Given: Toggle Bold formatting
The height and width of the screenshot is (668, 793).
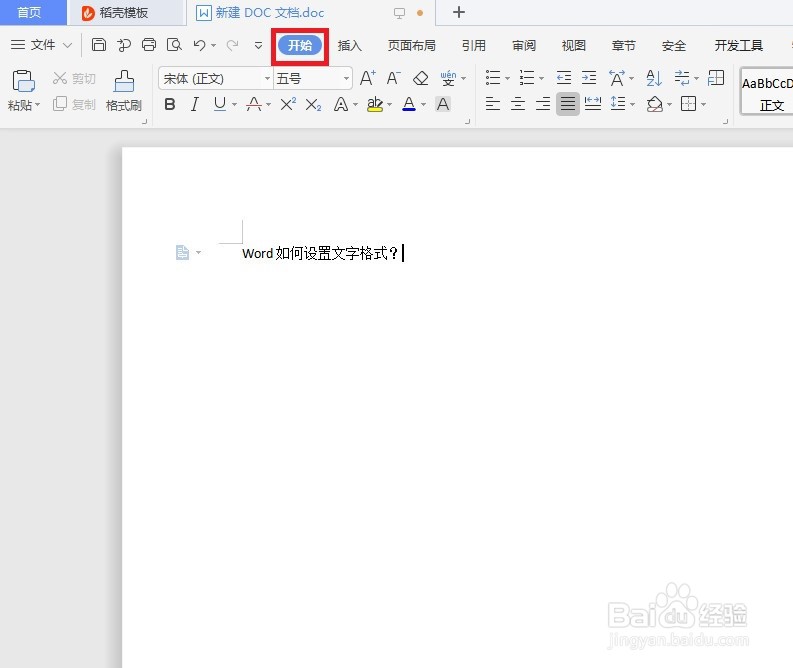Looking at the screenshot, I should tap(170, 105).
